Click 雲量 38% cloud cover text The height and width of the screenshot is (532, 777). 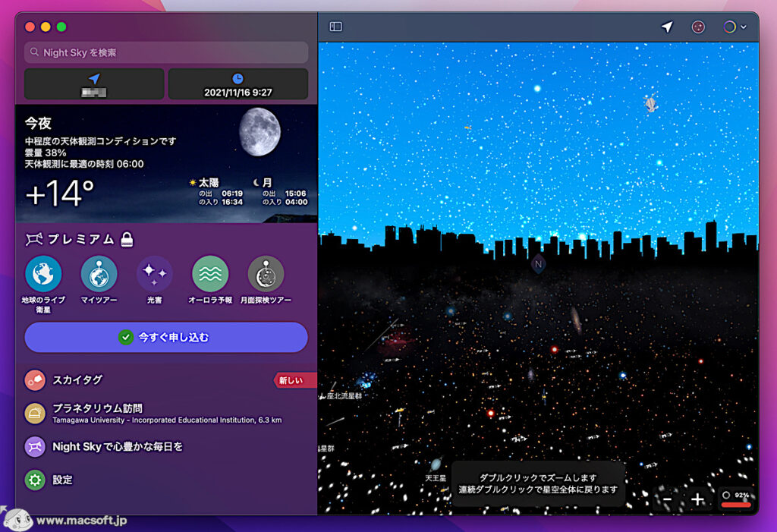coord(46,153)
